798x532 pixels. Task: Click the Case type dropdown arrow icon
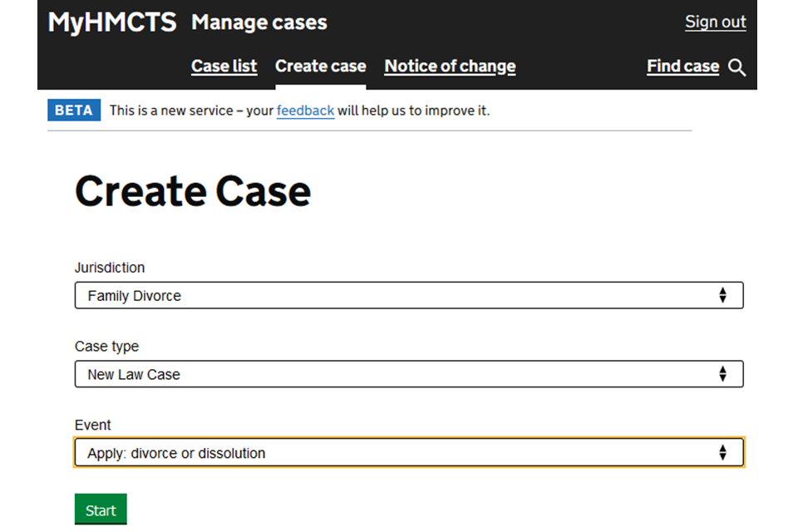722,374
